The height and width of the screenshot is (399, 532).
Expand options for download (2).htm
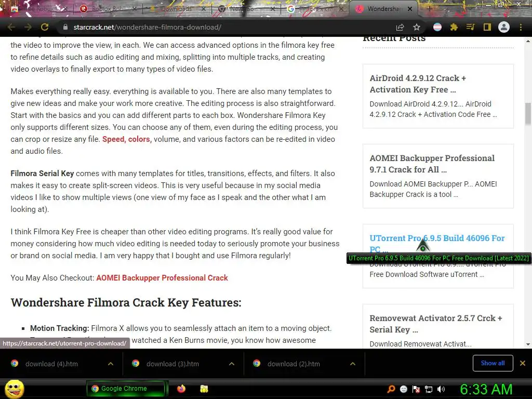coord(353,364)
